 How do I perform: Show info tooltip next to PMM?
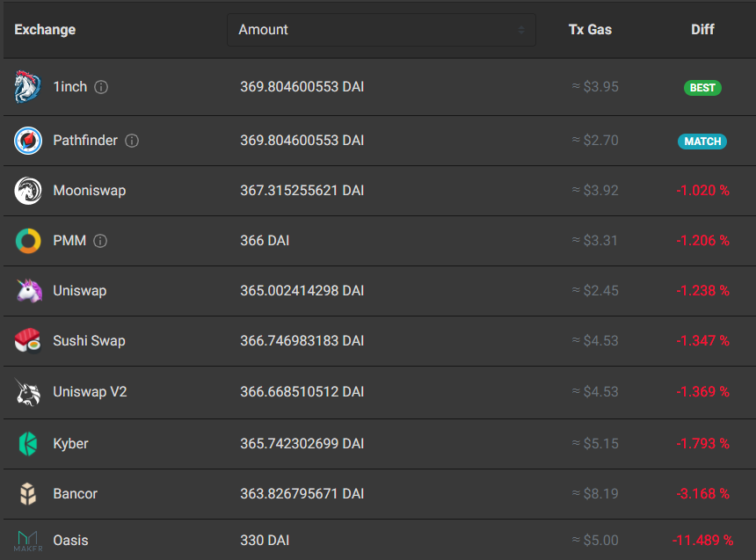100,241
